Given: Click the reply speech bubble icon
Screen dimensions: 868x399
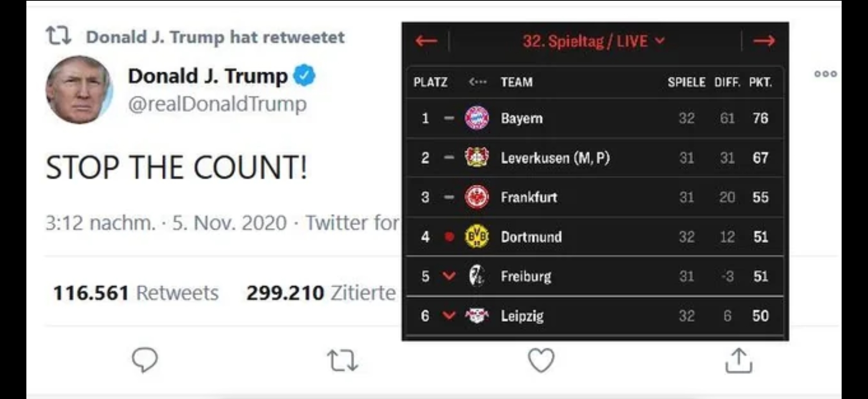Looking at the screenshot, I should pos(145,359).
